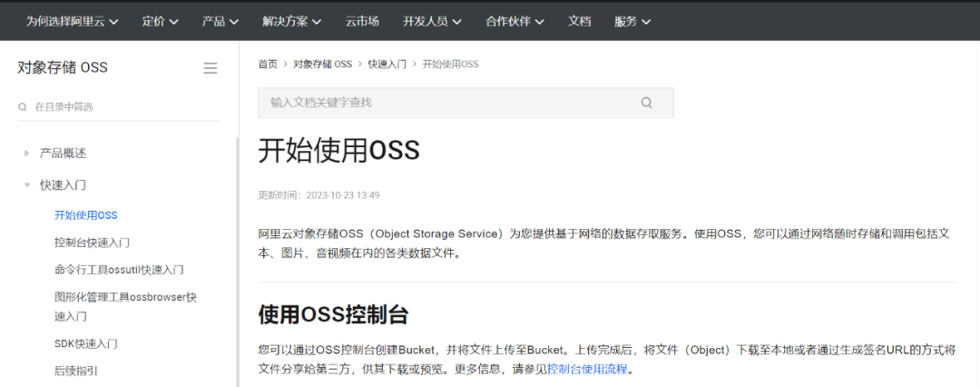Click 对象存储 OSS in the breadcrumb
Viewport: 980px width, 387px height.
[322, 64]
